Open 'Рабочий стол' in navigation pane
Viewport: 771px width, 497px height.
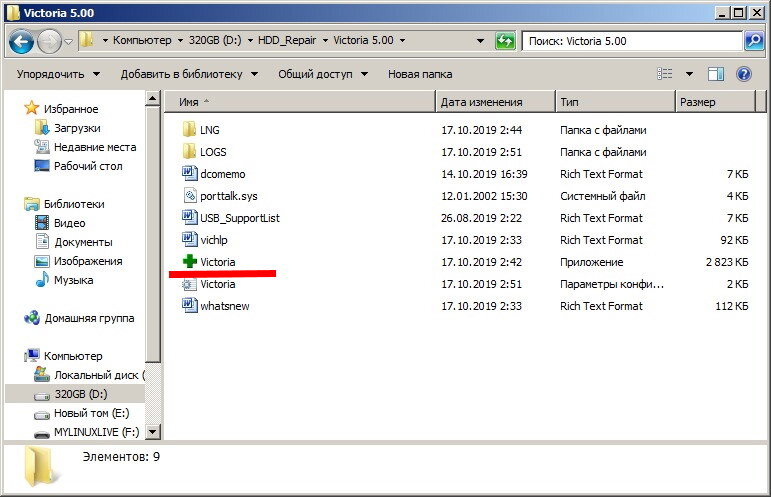[88, 166]
